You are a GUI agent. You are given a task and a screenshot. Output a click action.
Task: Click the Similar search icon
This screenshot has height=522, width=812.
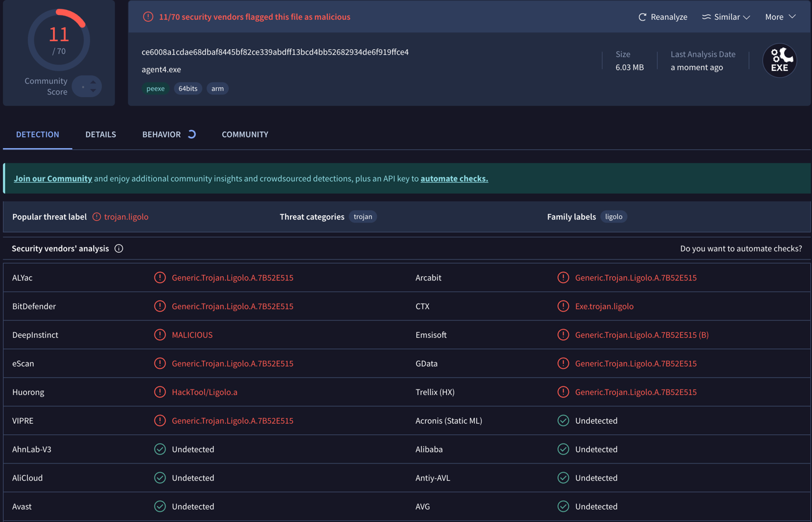pyautogui.click(x=706, y=17)
